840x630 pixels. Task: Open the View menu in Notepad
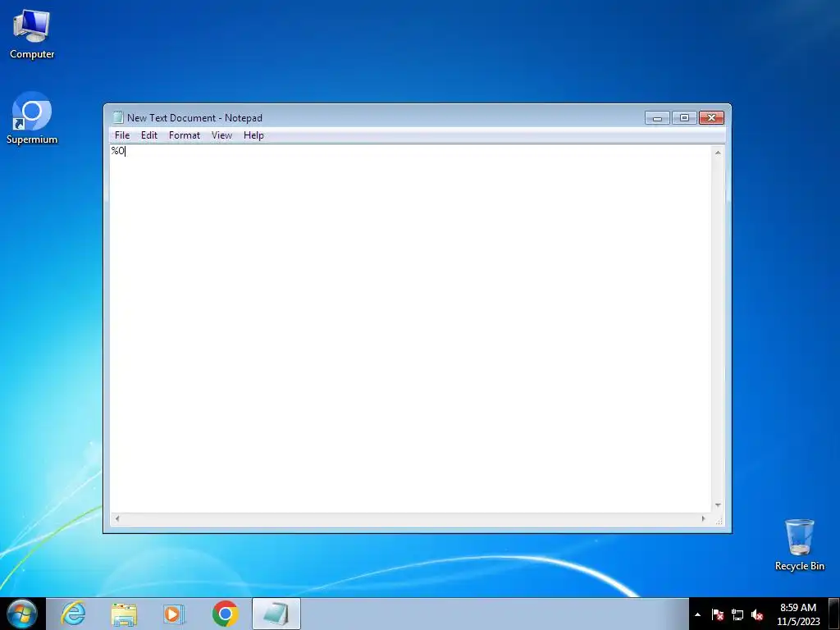(x=221, y=135)
